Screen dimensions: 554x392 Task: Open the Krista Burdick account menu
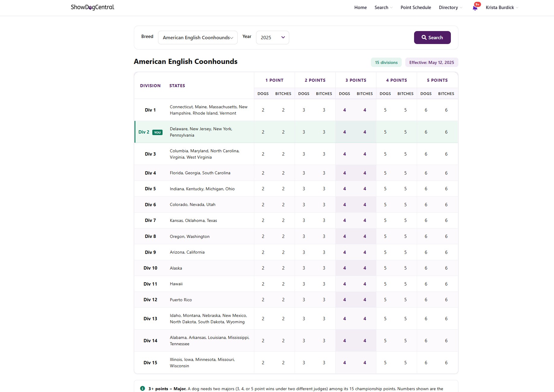[501, 7]
